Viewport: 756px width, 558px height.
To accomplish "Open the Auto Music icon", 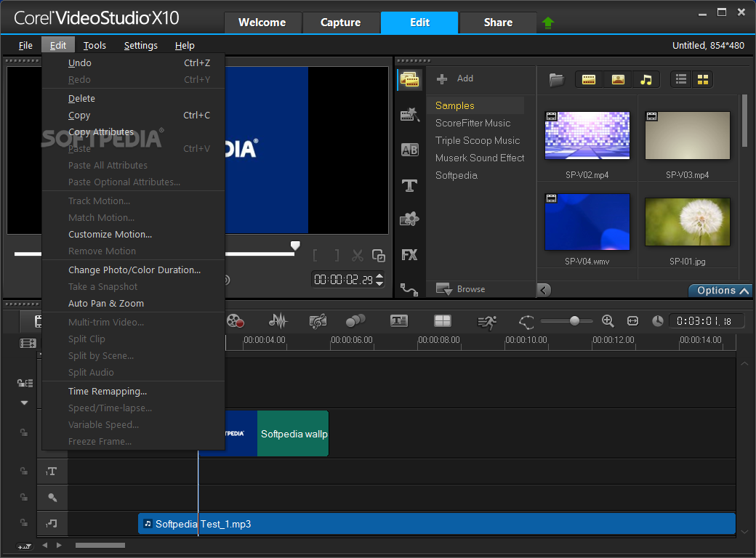I will 318,321.
